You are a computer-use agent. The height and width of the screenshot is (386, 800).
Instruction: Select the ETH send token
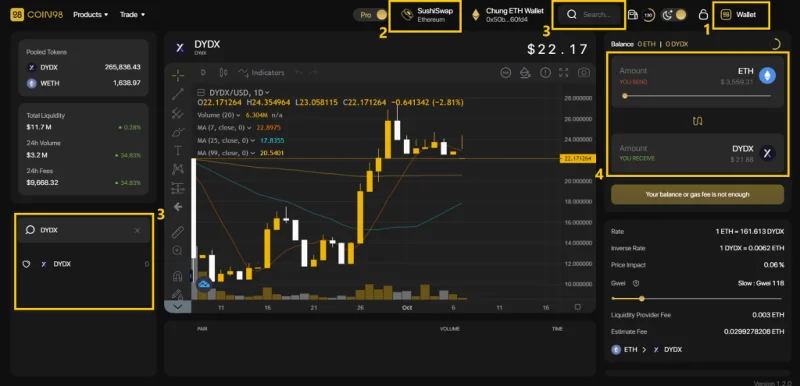(757, 76)
